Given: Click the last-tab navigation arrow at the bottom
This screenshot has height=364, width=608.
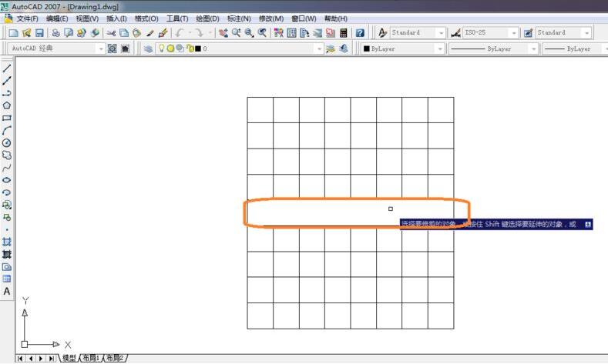Looking at the screenshot, I should 52,358.
